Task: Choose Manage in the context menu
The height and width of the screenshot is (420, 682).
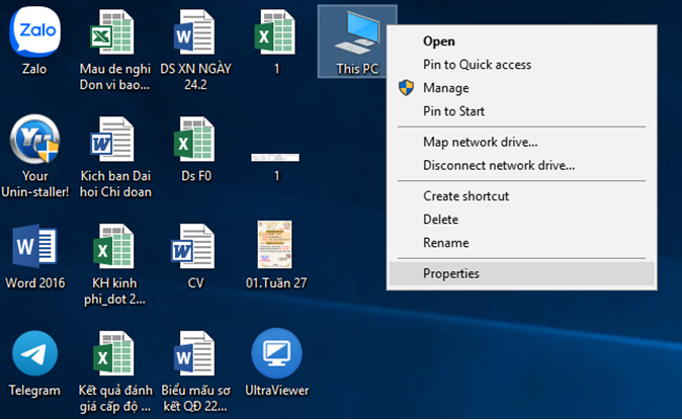Action: click(x=522, y=88)
